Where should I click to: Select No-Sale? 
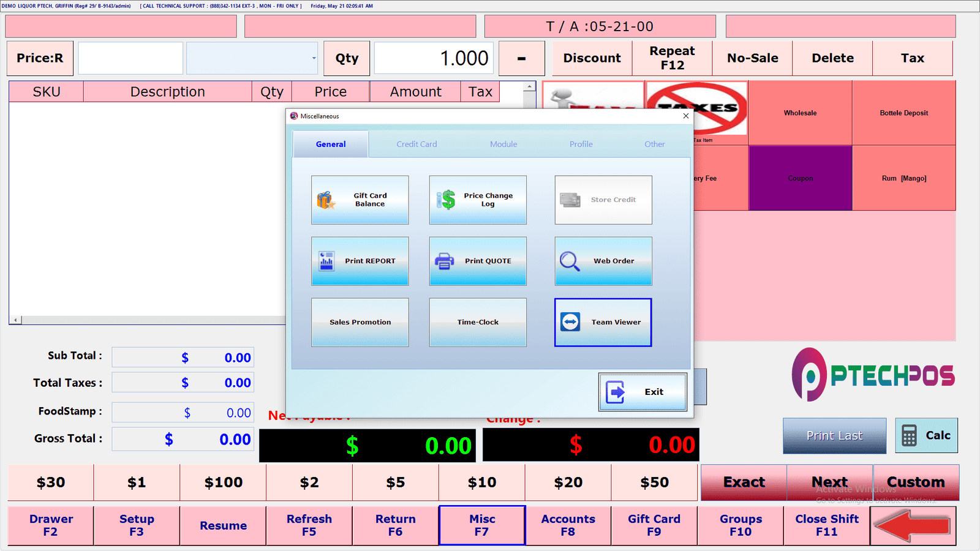tap(752, 58)
